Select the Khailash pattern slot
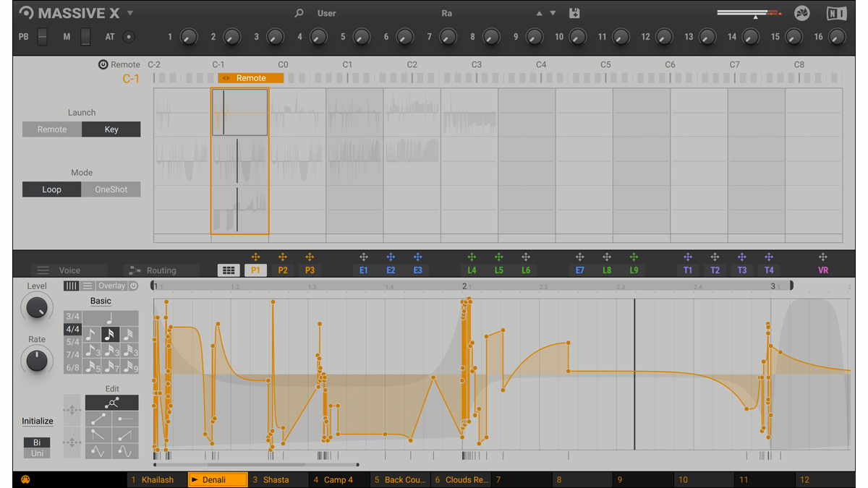The width and height of the screenshot is (868, 488). coord(156,479)
